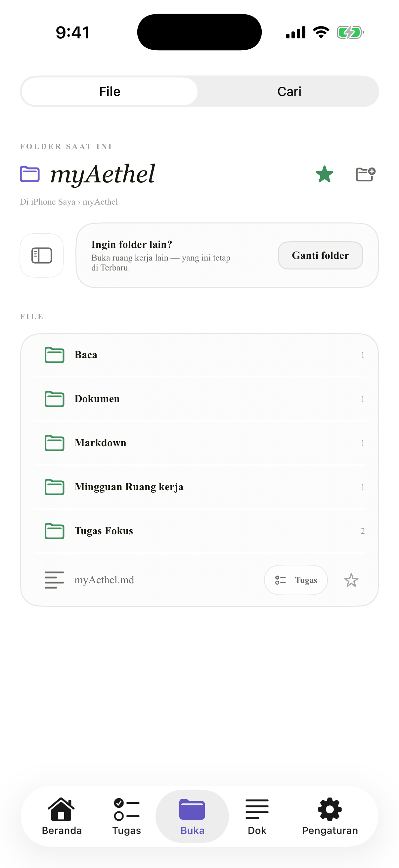
Task: Tap the green folder icon for Dokumen
Action: [x=54, y=399]
